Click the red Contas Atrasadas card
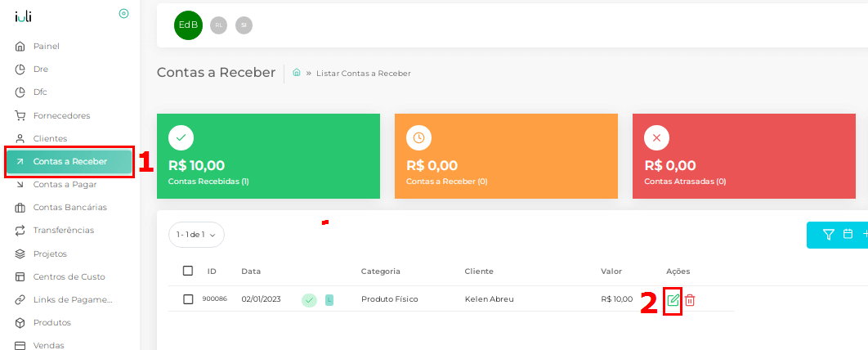This screenshot has width=868, height=350. tap(744, 156)
